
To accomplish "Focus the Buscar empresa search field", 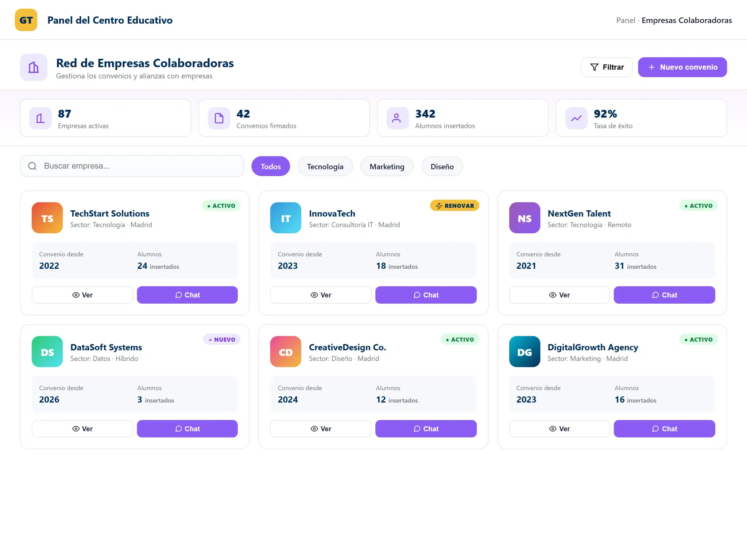I will [x=132, y=166].
